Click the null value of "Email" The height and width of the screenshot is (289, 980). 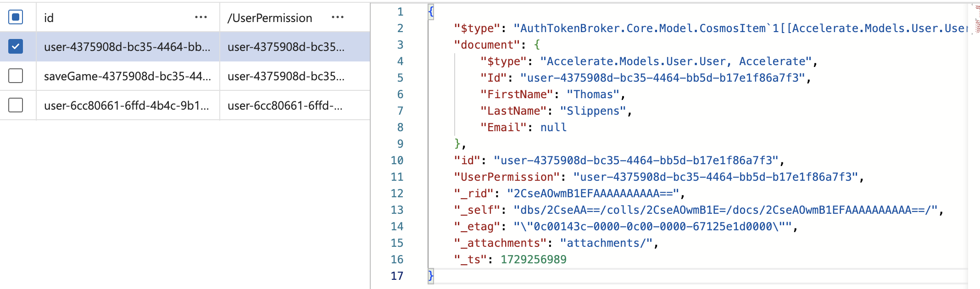[553, 128]
